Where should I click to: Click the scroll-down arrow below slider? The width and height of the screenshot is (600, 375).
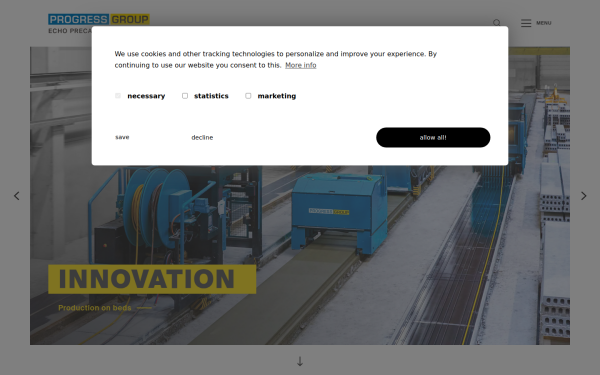pos(300,361)
